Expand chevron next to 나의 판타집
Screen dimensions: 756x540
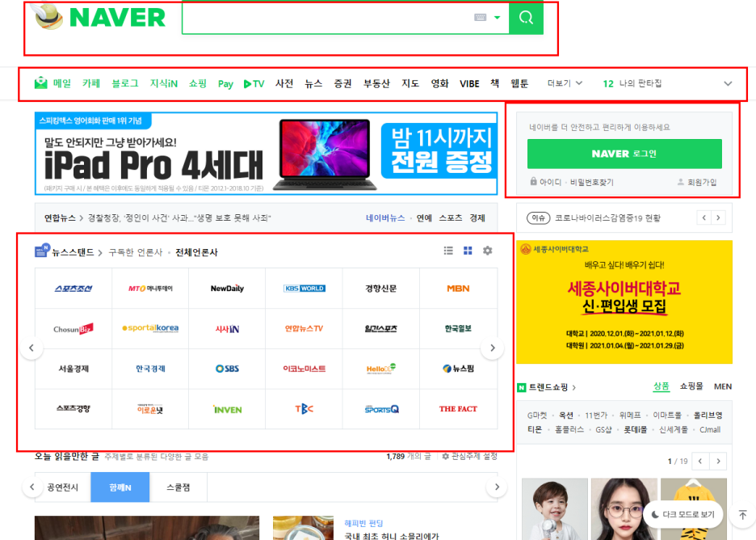(x=728, y=83)
